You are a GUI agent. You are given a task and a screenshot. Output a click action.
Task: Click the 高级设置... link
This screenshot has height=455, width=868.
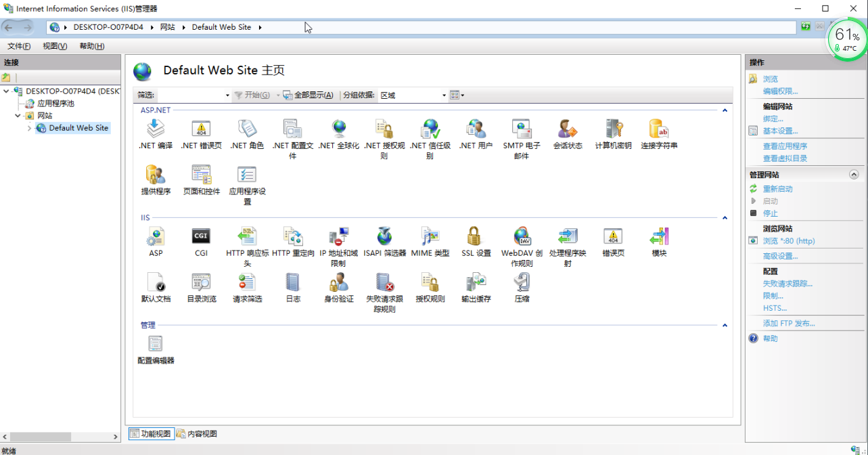coord(780,256)
